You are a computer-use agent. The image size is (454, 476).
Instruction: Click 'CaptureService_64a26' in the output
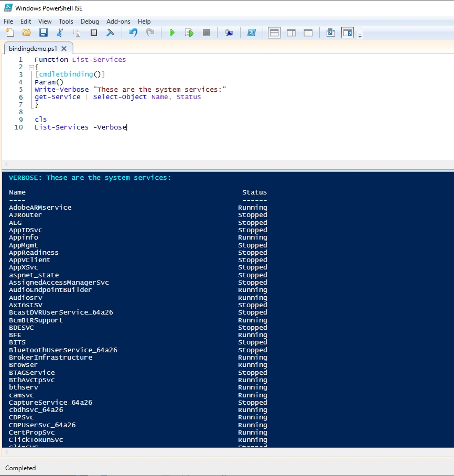[x=50, y=402]
